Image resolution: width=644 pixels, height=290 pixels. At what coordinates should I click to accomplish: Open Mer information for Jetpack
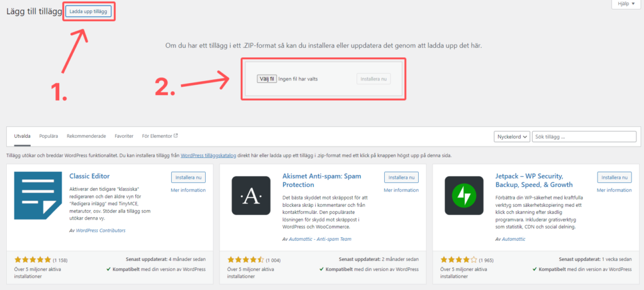coord(614,190)
